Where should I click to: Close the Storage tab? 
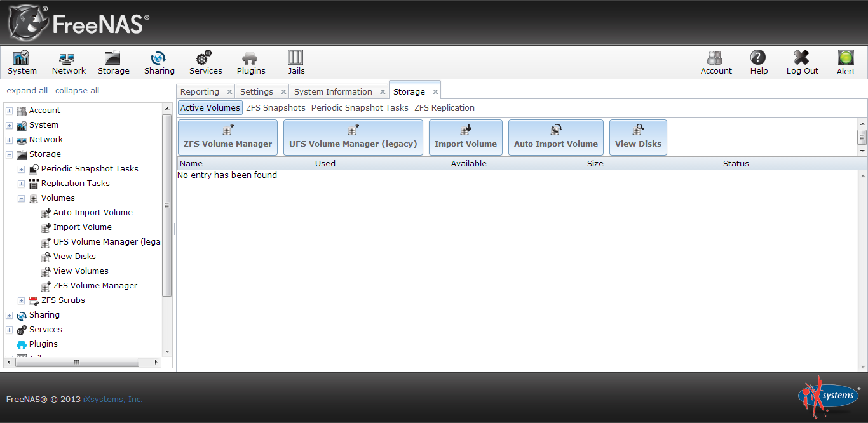(435, 92)
